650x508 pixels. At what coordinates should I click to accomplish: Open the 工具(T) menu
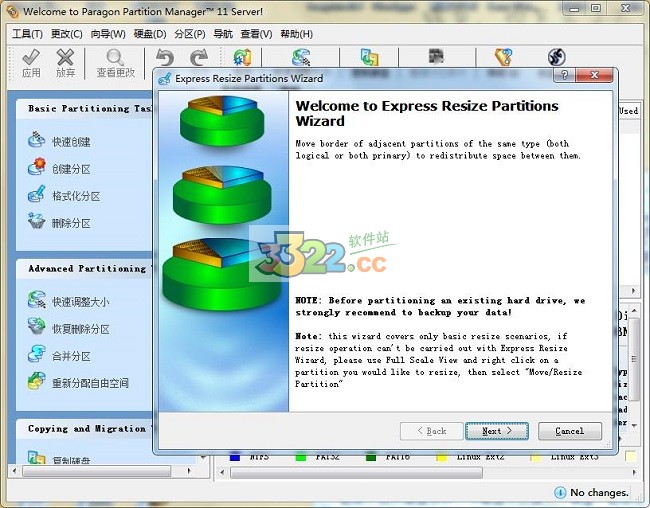click(x=27, y=34)
